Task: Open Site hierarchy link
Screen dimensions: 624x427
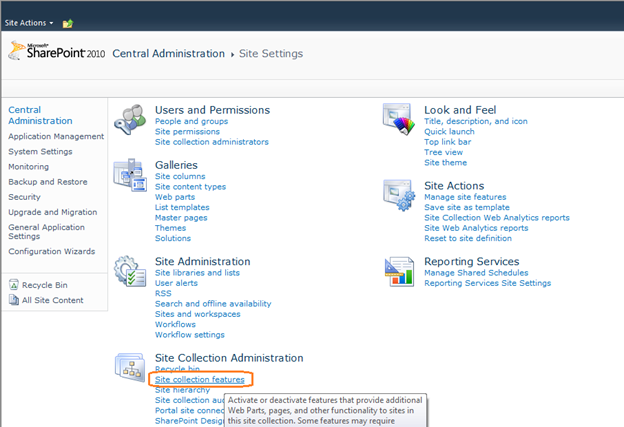Action: (x=182, y=390)
